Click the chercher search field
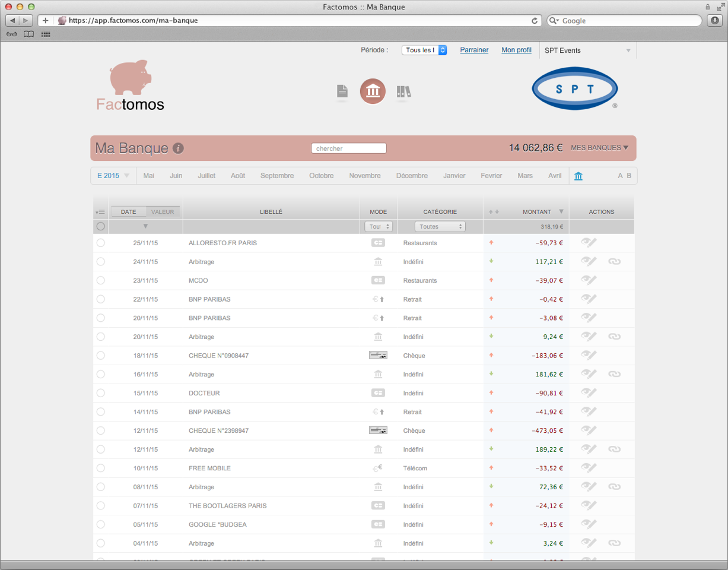 pyautogui.click(x=349, y=148)
